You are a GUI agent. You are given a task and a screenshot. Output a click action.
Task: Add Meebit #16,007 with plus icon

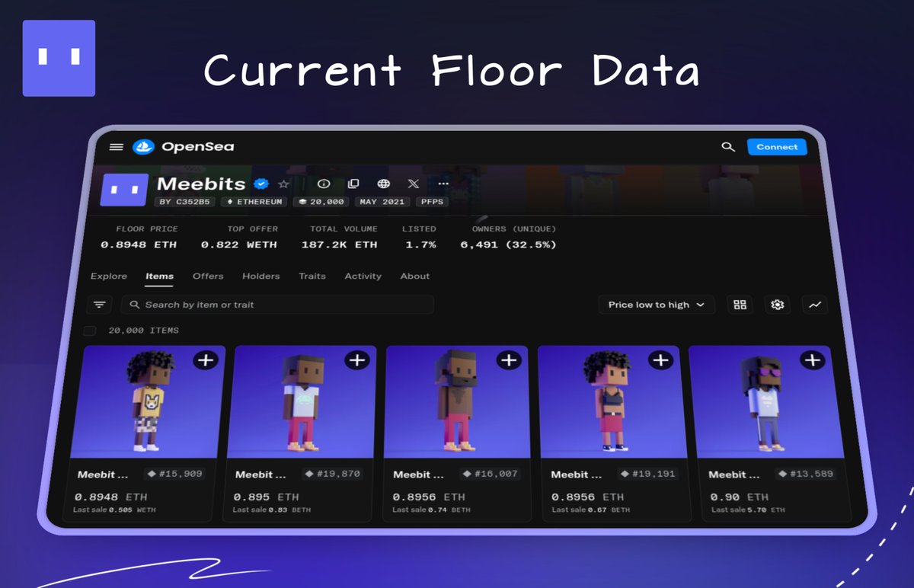[x=509, y=360]
